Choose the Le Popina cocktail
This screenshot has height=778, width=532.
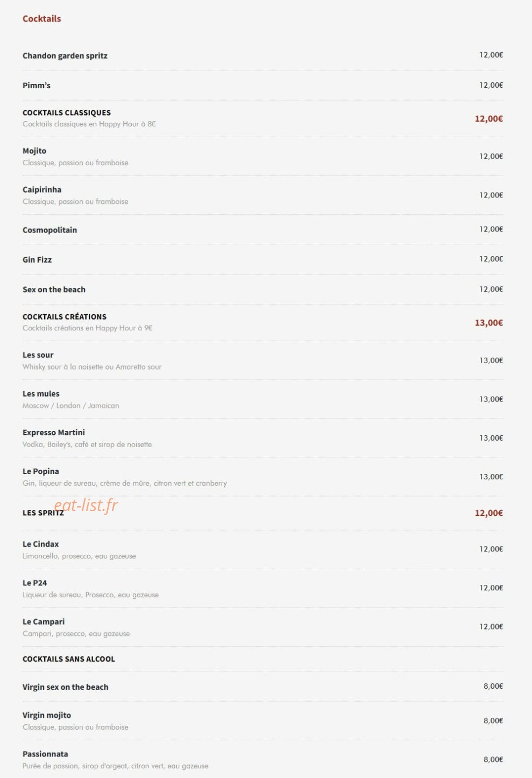coord(41,471)
